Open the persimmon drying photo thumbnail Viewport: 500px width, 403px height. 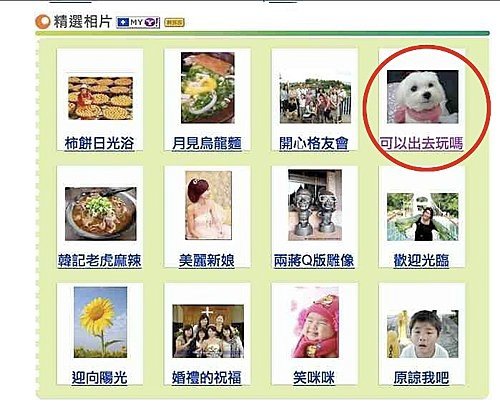click(100, 98)
